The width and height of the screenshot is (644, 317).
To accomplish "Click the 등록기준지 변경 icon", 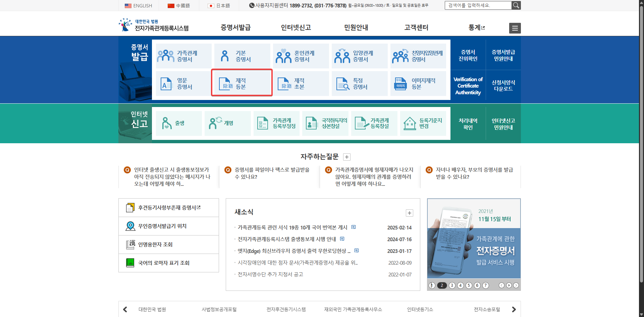I will click(x=423, y=123).
